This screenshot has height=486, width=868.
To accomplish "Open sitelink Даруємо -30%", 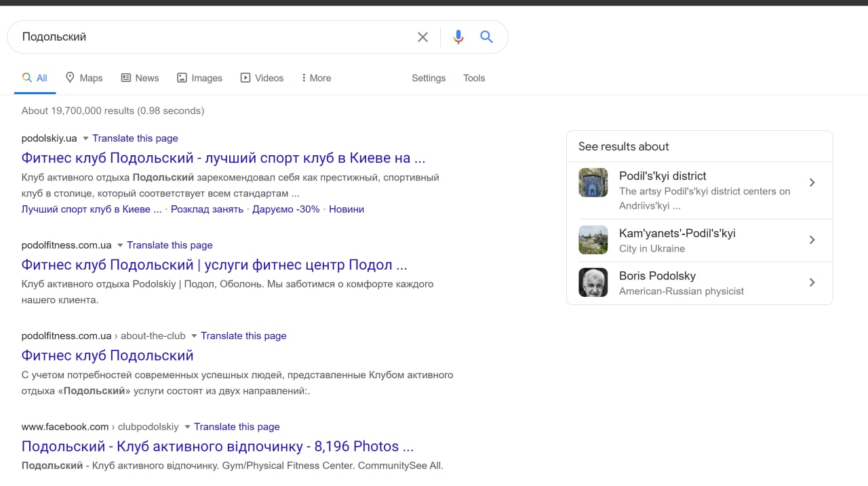I will coord(285,209).
